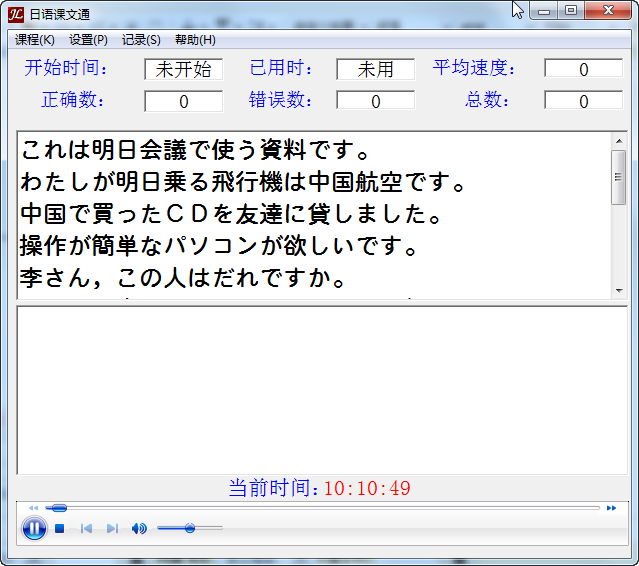Adjust the volume slider knob
Image resolution: width=639 pixels, height=566 pixels.
[190, 528]
